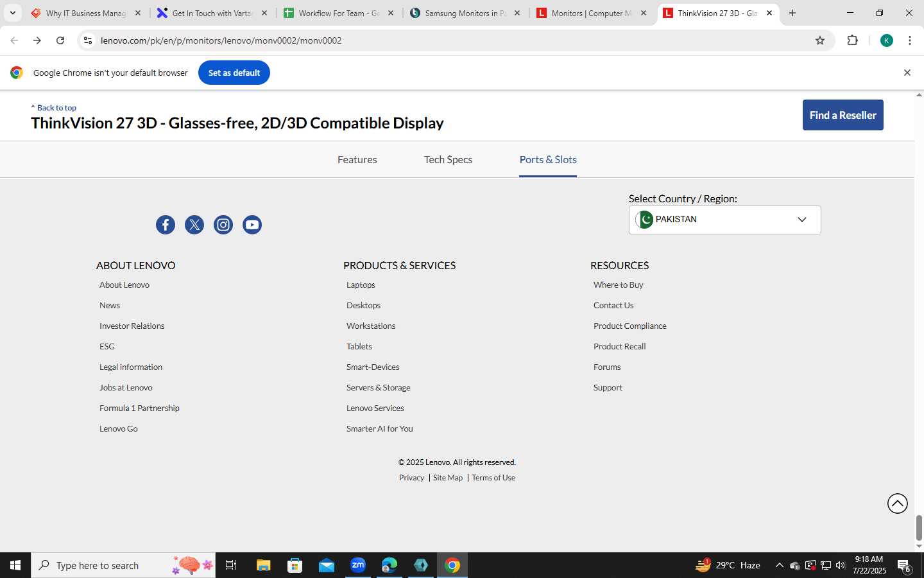The height and width of the screenshot is (578, 924).
Task: Open the Laptops footer link
Action: tap(361, 285)
